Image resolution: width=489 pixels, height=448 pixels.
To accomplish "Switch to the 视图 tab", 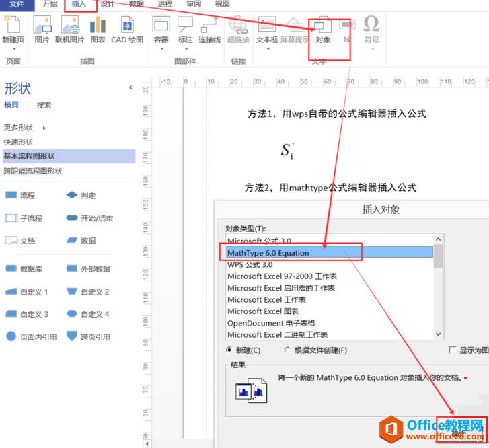I will (x=223, y=4).
